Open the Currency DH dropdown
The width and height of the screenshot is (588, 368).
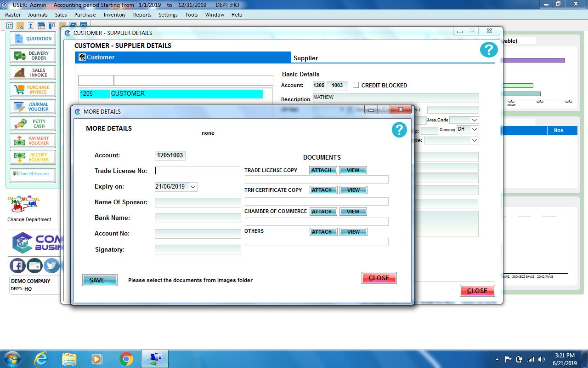pyautogui.click(x=475, y=129)
